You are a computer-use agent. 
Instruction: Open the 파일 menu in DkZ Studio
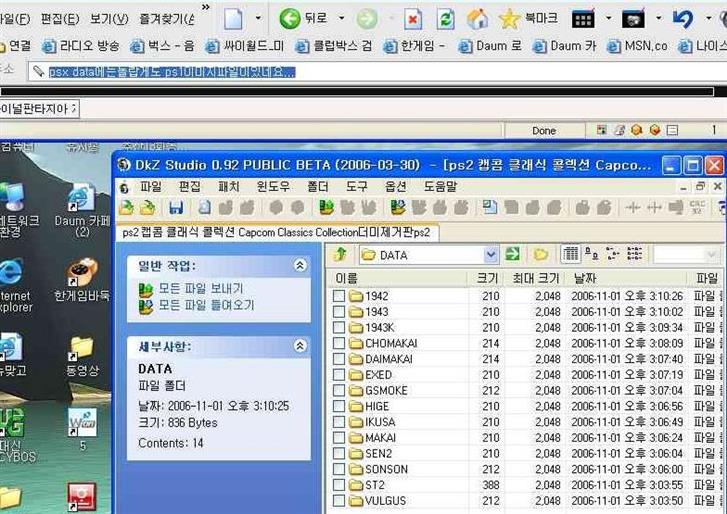click(x=151, y=187)
